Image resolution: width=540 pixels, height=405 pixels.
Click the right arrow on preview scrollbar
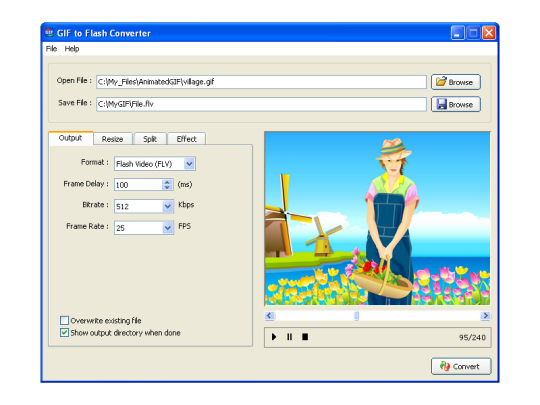point(486,315)
